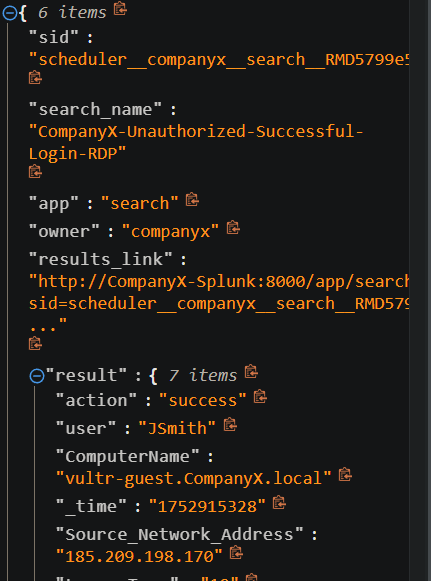Click the results_link Splunk URL
This screenshot has width=431, height=581.
219,304
